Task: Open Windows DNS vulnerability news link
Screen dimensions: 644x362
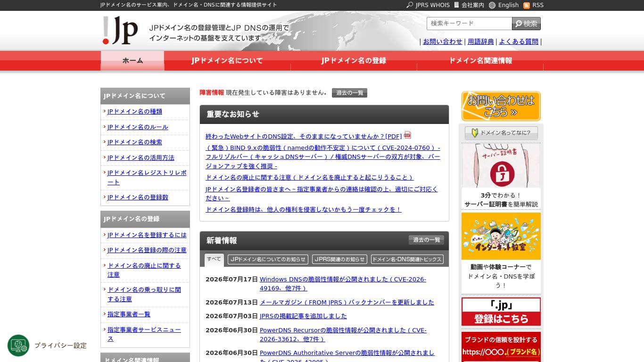Action: 343,284
